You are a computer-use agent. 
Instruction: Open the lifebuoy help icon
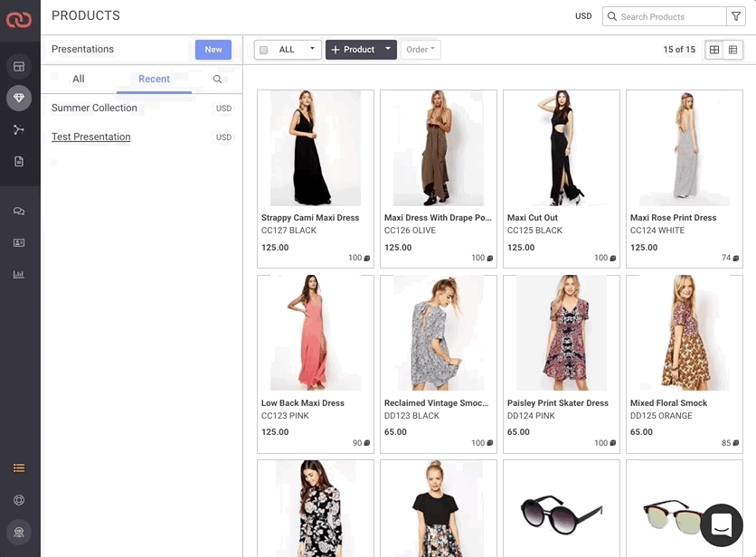click(19, 500)
